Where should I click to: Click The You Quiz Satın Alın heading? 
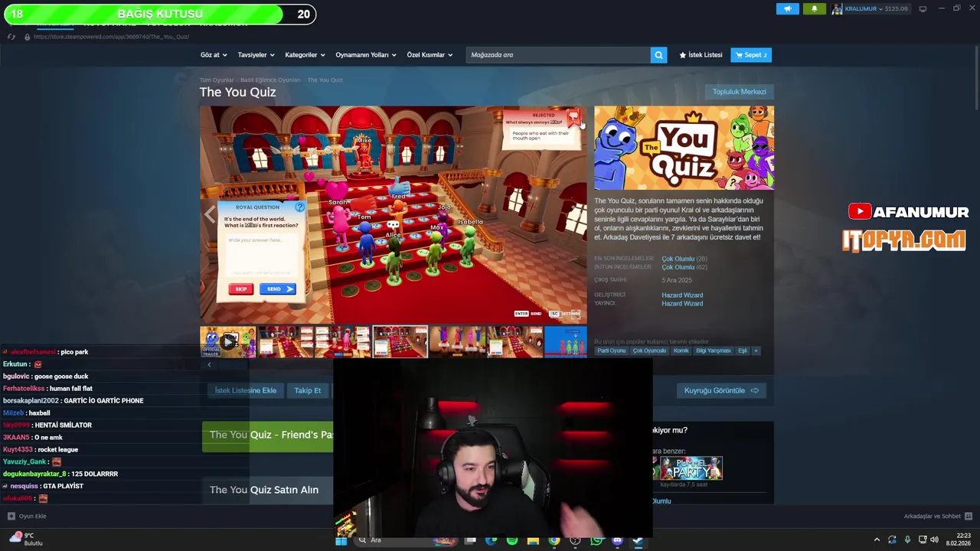click(x=264, y=490)
